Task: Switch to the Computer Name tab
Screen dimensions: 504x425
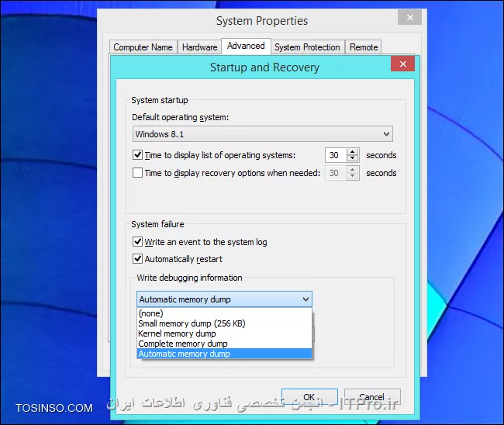Action: tap(143, 47)
